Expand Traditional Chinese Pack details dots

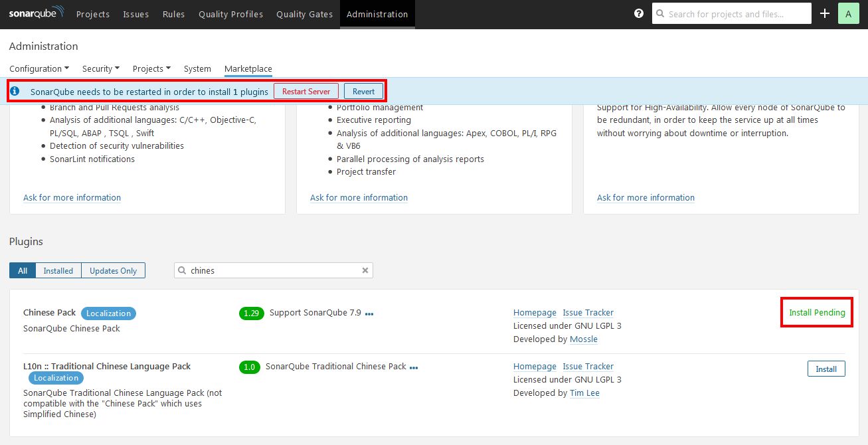click(x=414, y=367)
